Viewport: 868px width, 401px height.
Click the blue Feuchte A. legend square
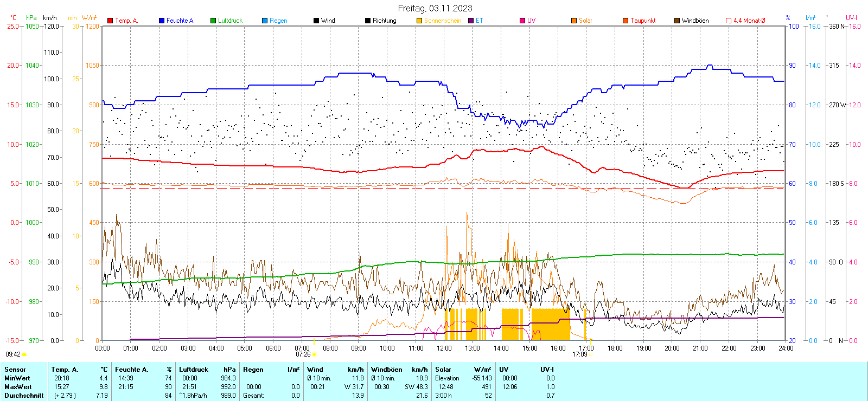point(162,21)
